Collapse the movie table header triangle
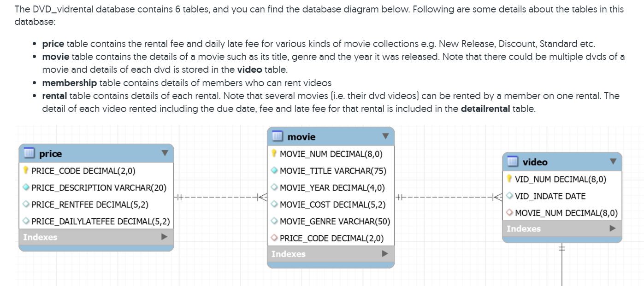Viewport: 644px width, 286px height. [x=385, y=137]
